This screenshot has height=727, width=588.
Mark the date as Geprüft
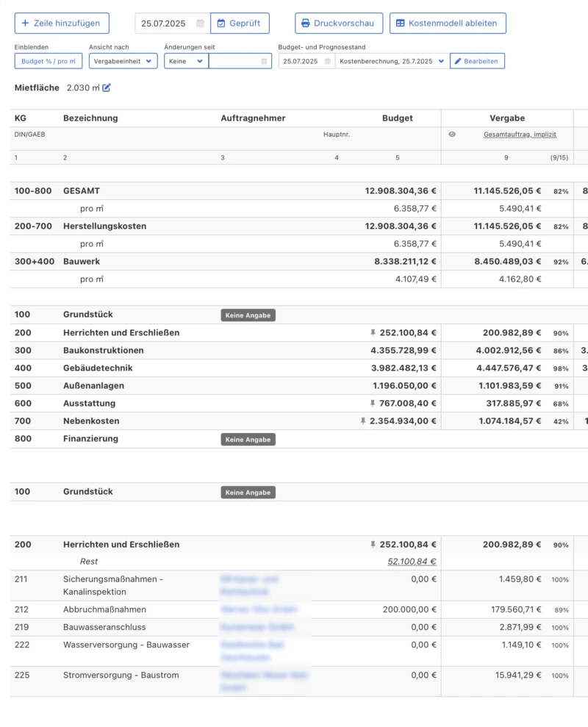tap(240, 24)
